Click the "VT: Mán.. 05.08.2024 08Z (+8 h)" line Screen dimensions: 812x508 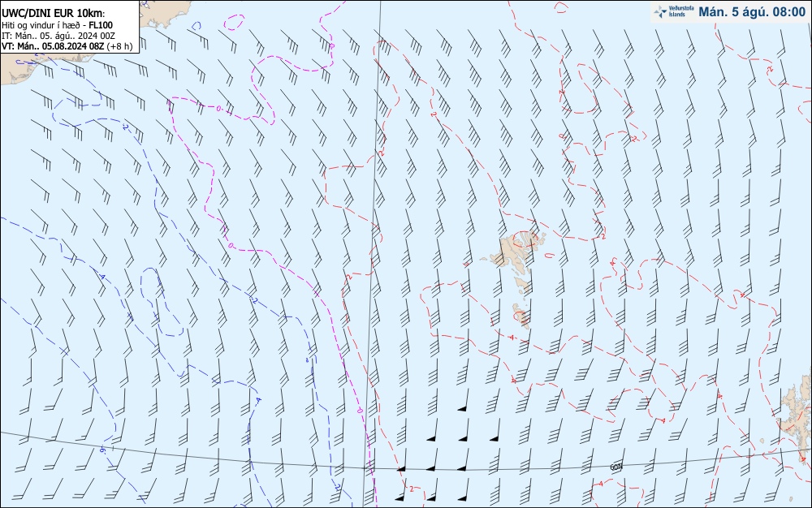click(67, 46)
